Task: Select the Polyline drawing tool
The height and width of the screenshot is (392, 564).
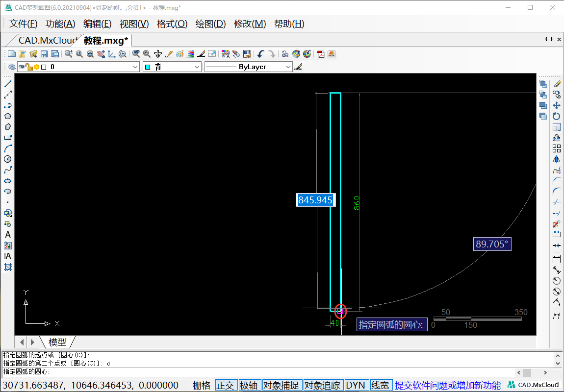Action: click(x=7, y=105)
